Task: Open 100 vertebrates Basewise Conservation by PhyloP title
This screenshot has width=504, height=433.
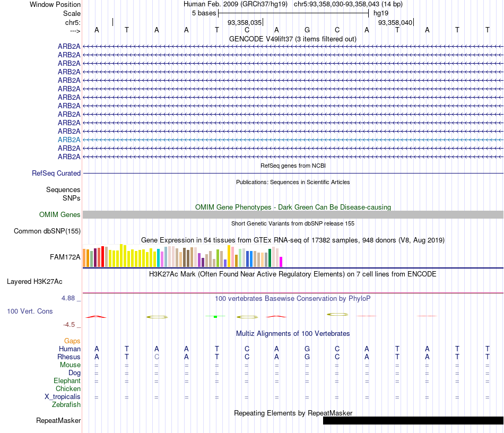Action: click(293, 298)
